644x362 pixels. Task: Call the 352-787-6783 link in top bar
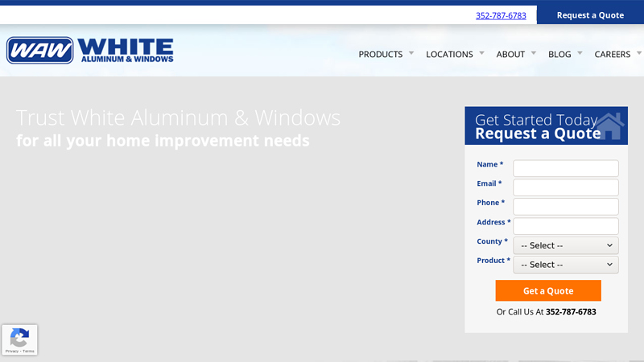501,15
